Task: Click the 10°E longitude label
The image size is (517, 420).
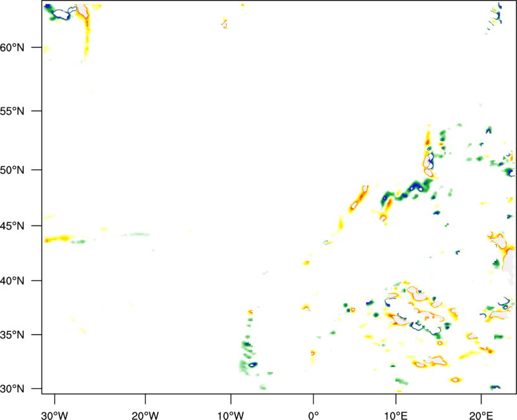Action: click(x=396, y=415)
